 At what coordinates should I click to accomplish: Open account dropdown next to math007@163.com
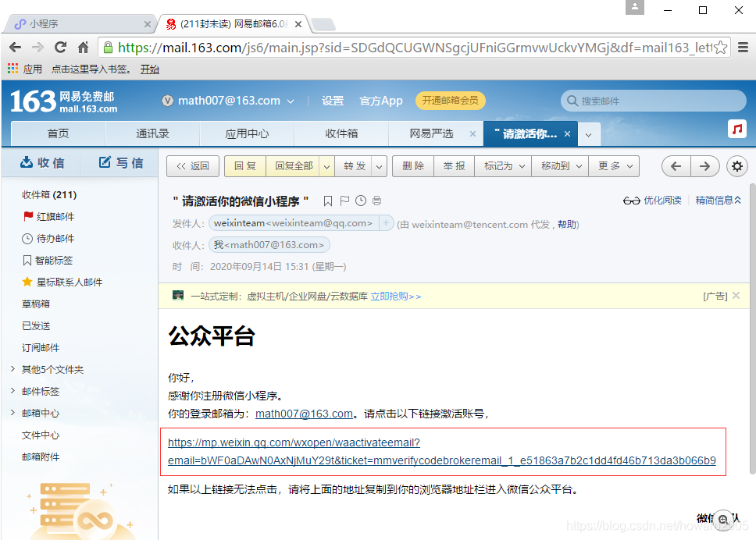pos(291,101)
